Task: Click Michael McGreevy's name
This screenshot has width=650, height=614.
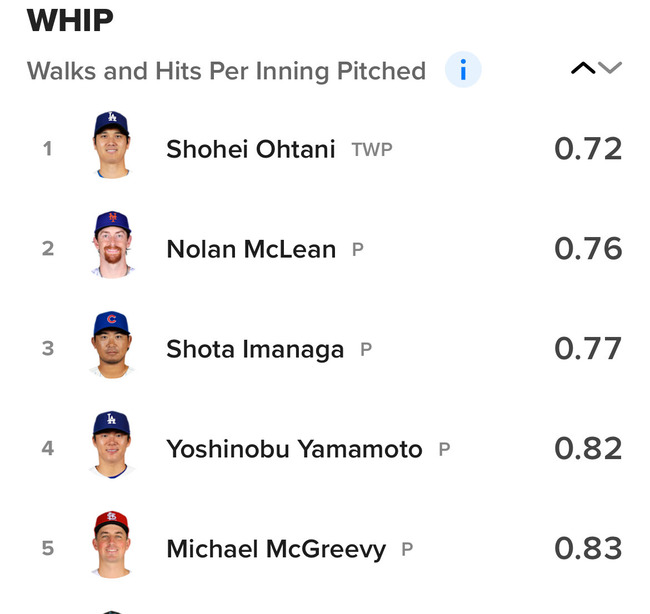Action: tap(276, 549)
